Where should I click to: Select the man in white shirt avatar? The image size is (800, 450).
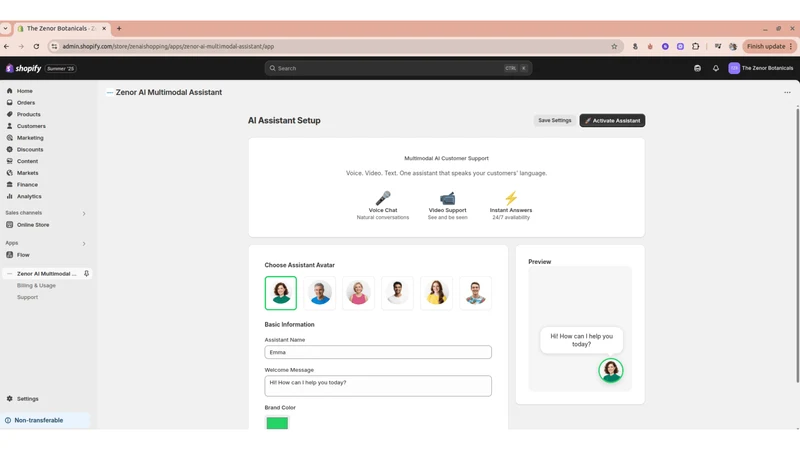coord(397,293)
